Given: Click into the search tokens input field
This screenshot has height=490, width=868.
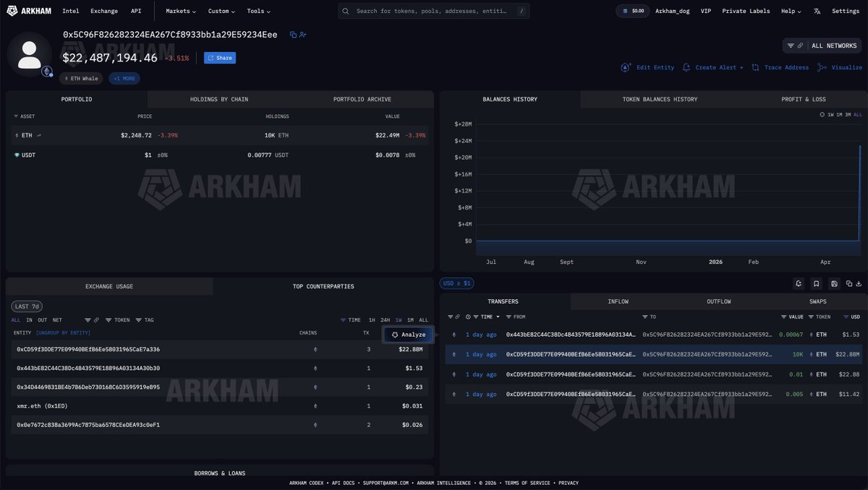Looking at the screenshot, I should click(434, 11).
